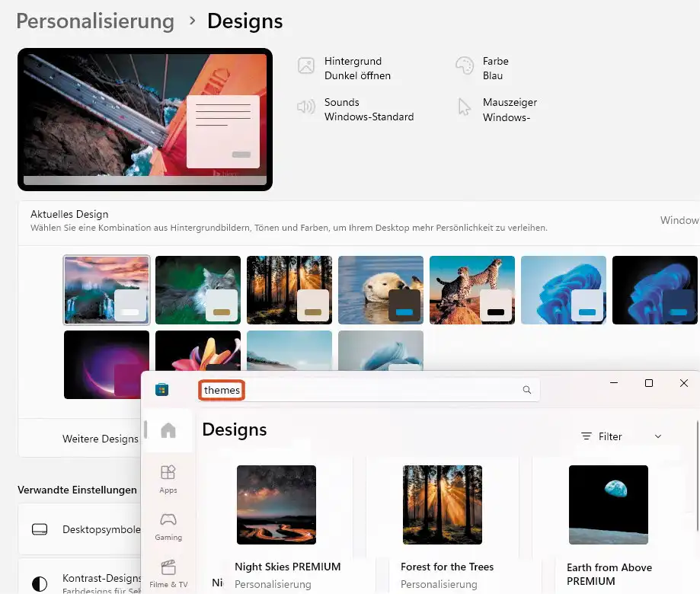
Task: Click Farbe Blau setting text
Action: click(x=496, y=69)
